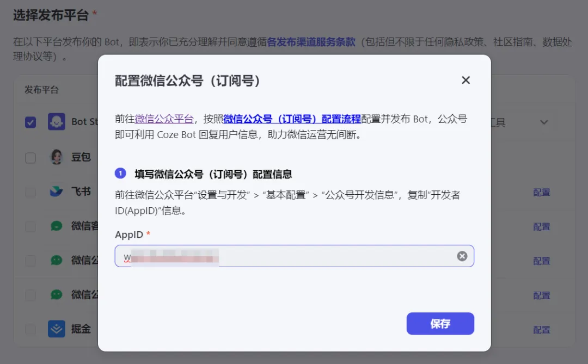Tick the 飞书 platform checkbox
This screenshot has width=588, height=364.
click(30, 192)
